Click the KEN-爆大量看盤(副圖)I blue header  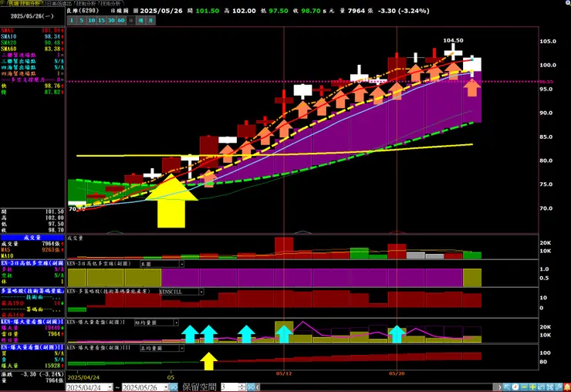(32, 322)
